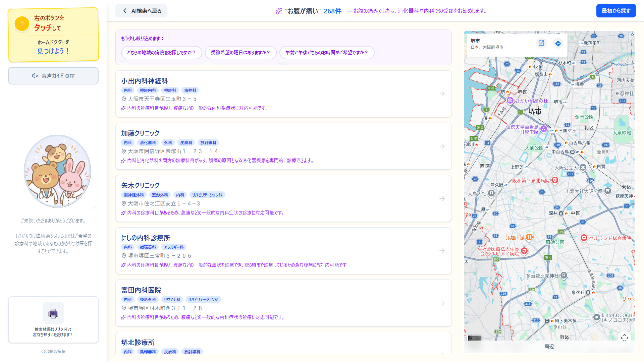Click the directions icon on the 堺市 map card
This screenshot has height=362, width=644.
pyautogui.click(x=558, y=44)
